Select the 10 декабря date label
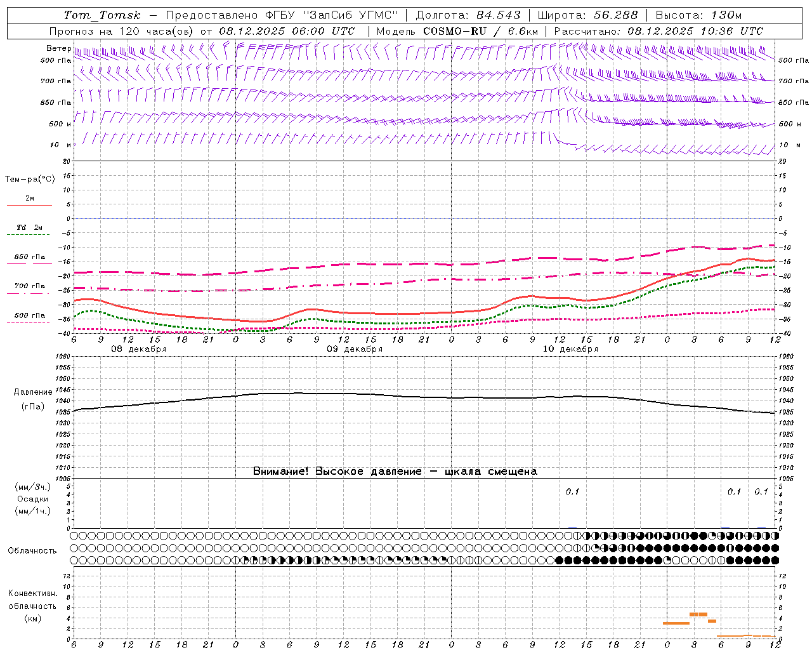 (570, 349)
